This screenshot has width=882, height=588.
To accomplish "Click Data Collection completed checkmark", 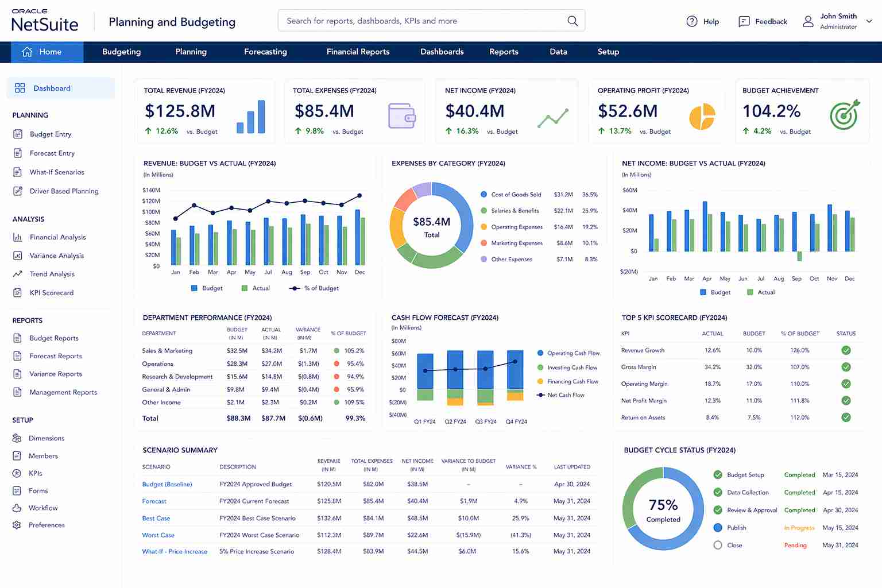I will pyautogui.click(x=718, y=492).
